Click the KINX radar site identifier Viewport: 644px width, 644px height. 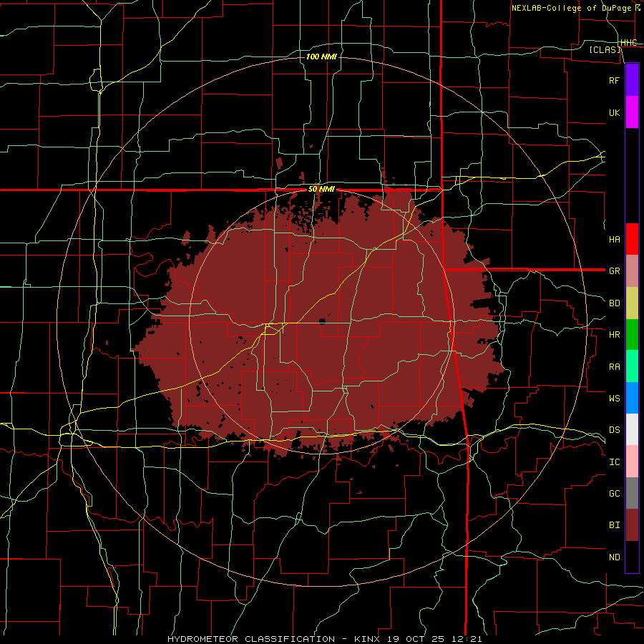(x=369, y=639)
